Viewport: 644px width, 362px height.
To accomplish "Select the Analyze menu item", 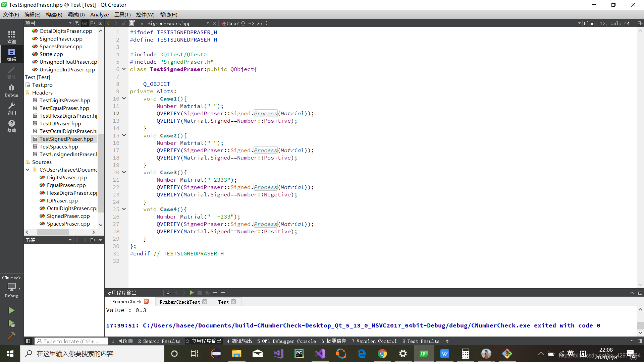I will [100, 15].
